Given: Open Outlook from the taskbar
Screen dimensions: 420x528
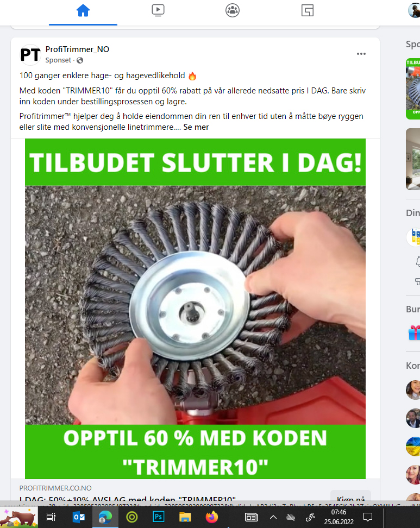Looking at the screenshot, I should [x=79, y=517].
